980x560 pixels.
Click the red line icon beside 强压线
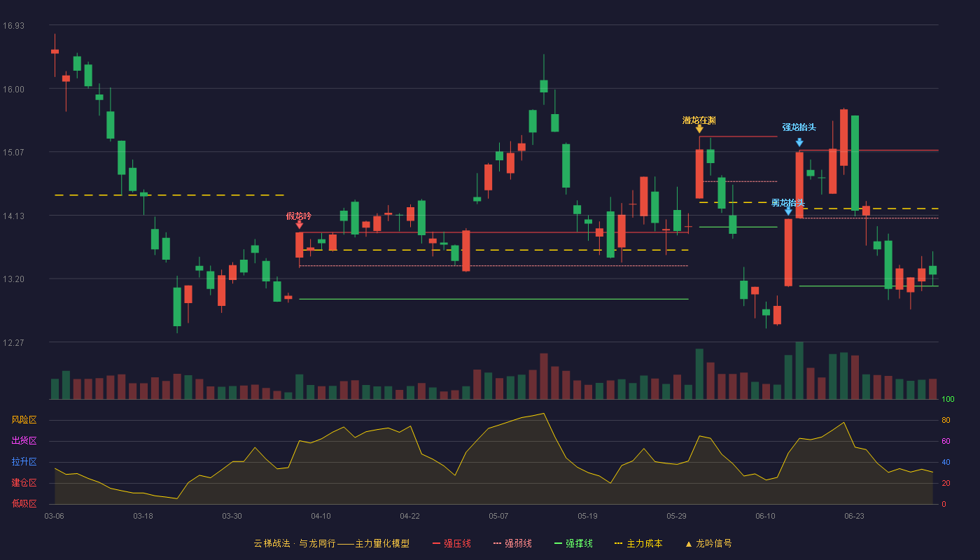pos(436,543)
